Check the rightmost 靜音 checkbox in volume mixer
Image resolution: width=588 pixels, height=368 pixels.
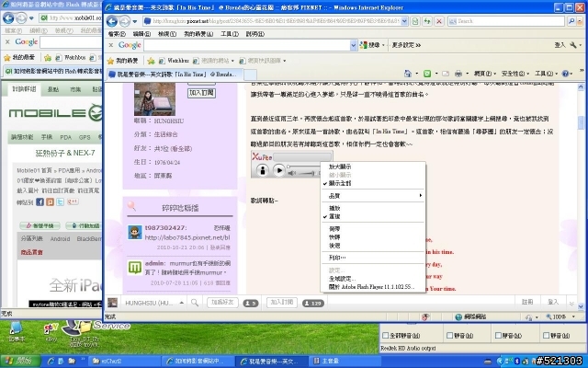[546, 335]
